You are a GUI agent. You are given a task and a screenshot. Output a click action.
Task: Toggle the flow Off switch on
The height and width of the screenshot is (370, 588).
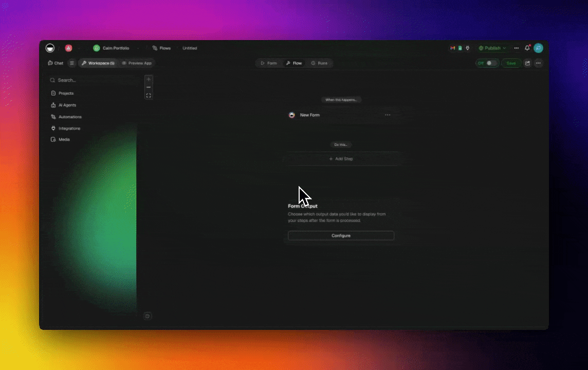click(x=491, y=63)
